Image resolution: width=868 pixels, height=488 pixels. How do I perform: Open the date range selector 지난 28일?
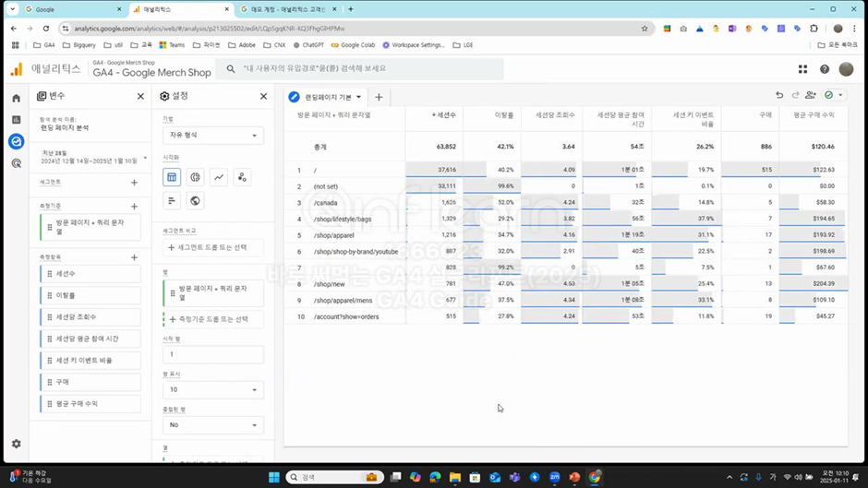(92, 157)
